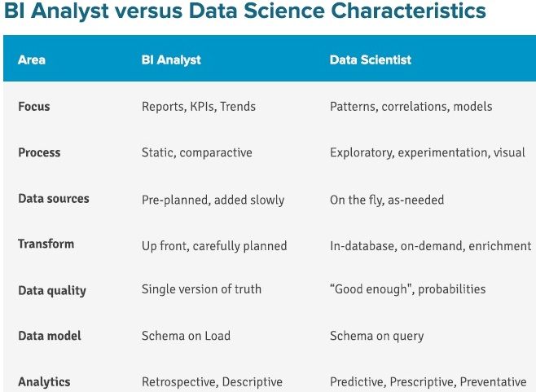Viewport: 536px width, 392px height.
Task: Select the 'Area' column header
Action: pos(32,59)
